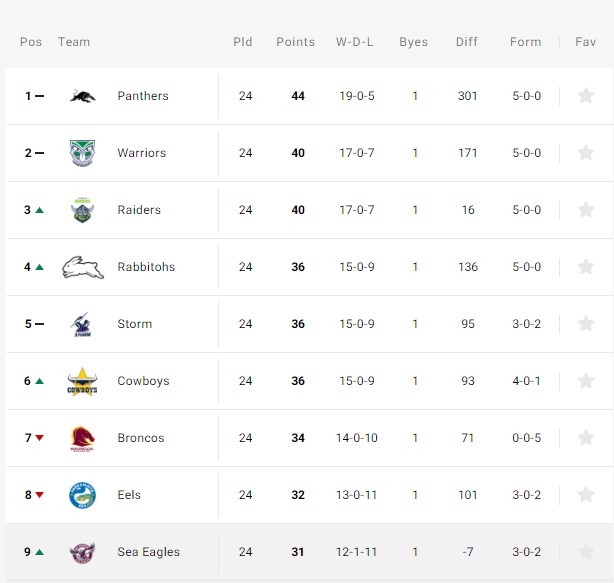Select the Raiders team logo
The height and width of the screenshot is (583, 614).
click(82, 210)
